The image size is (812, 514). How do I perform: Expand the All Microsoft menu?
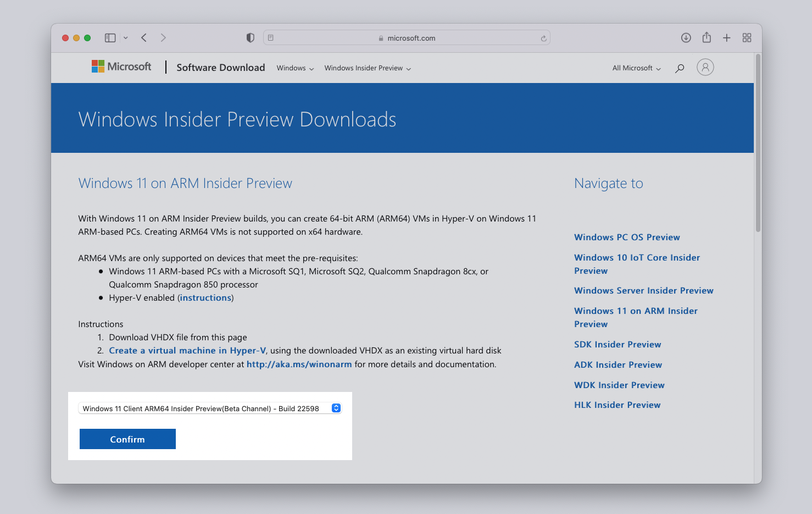637,68
